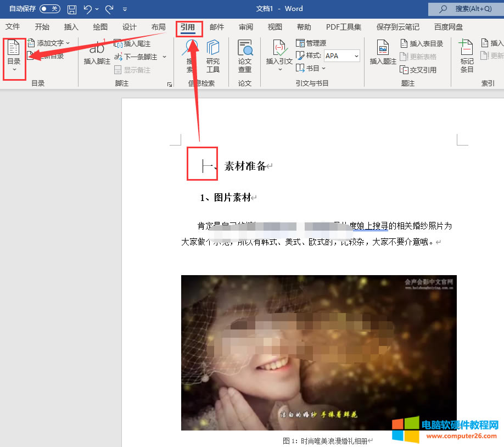
Task: Open the Review (审阅) tab
Action: 246,27
